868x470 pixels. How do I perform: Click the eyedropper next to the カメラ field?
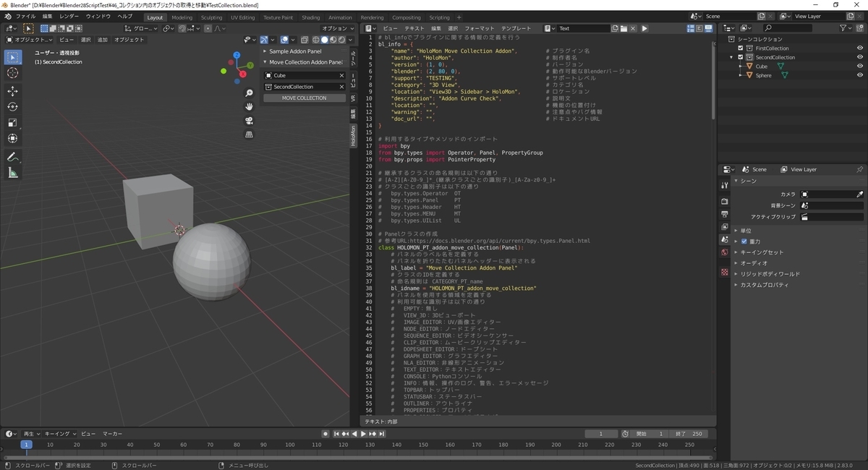tap(859, 195)
